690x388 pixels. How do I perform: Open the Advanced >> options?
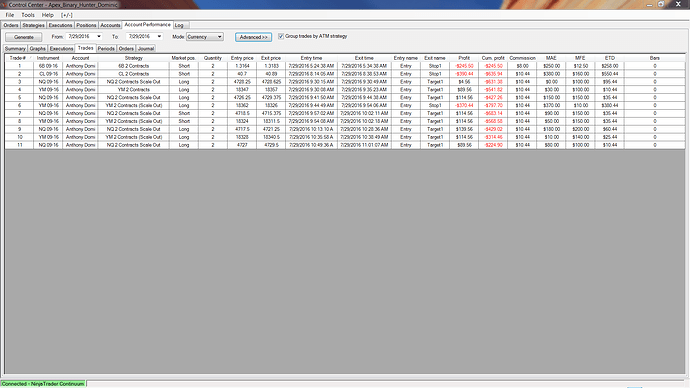click(253, 37)
